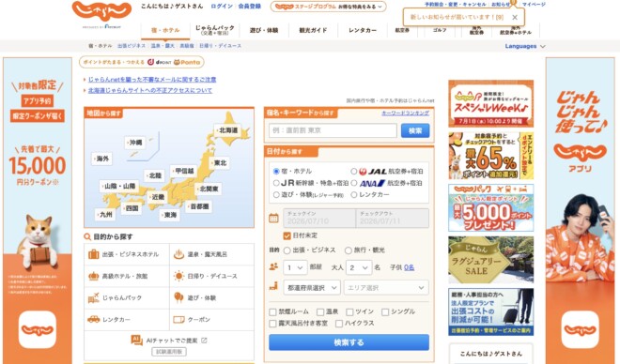Click the dポイント logo

pyautogui.click(x=159, y=62)
